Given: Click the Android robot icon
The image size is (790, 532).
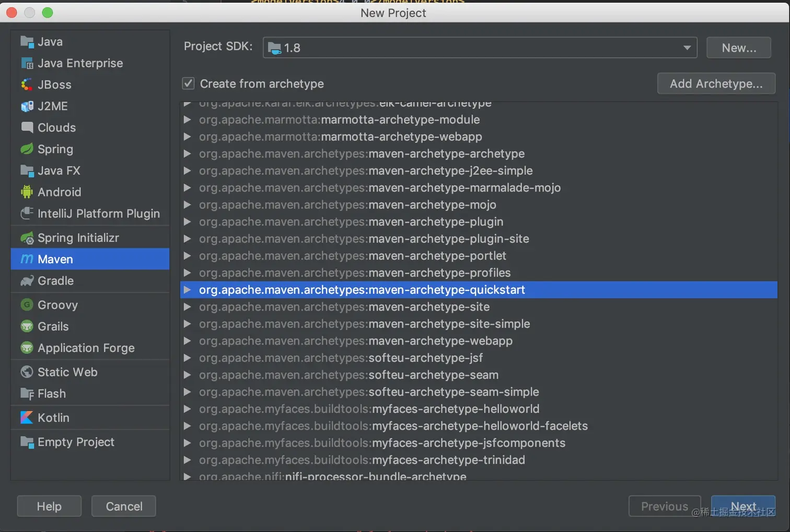Looking at the screenshot, I should pos(27,192).
